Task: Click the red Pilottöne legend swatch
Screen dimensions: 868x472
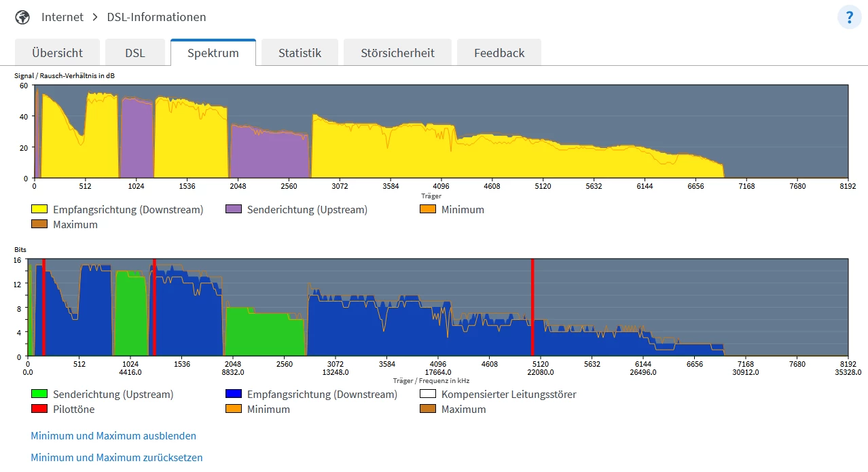Action: coord(39,410)
